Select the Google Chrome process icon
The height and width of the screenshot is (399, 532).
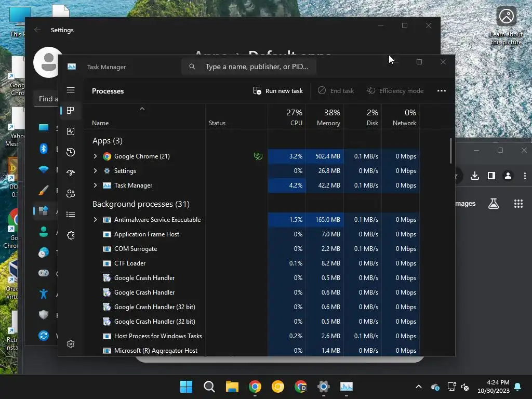click(x=107, y=156)
